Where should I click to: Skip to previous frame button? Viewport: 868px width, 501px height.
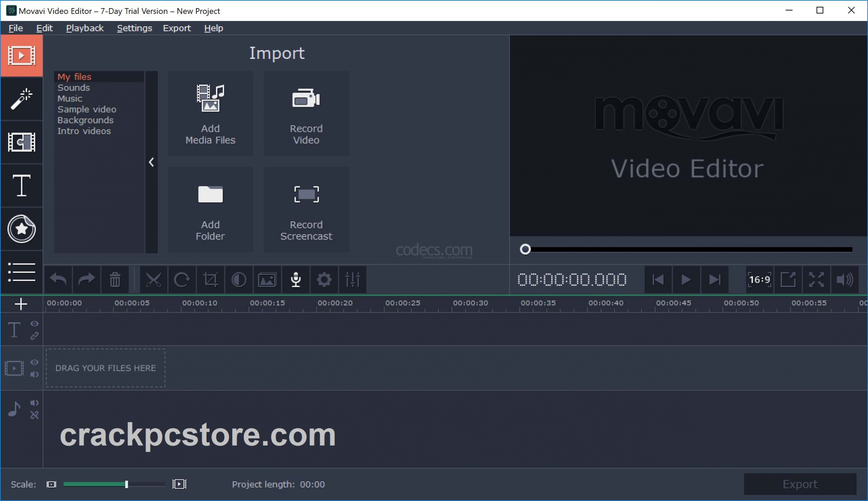658,279
